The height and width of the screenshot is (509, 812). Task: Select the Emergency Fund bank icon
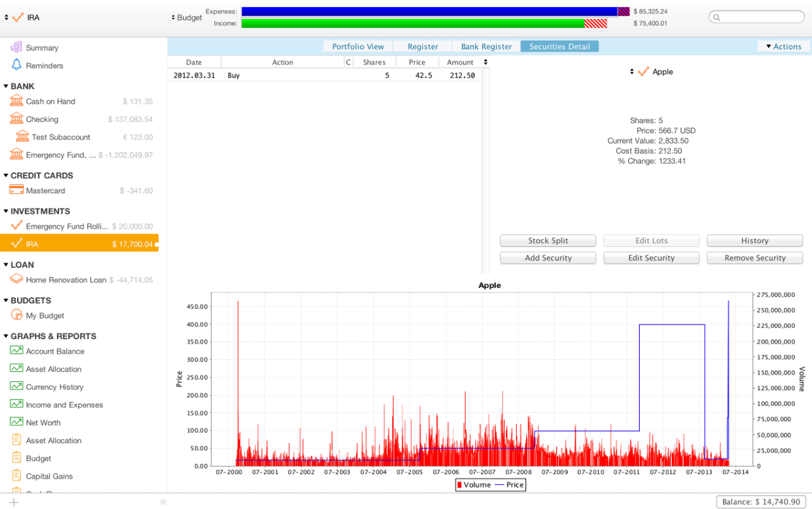[16, 154]
